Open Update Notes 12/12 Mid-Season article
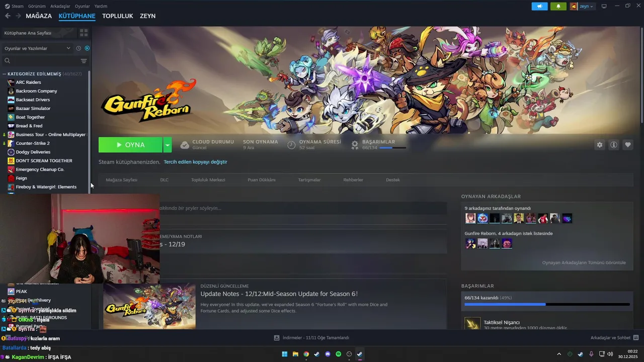644x362 pixels. click(279, 294)
